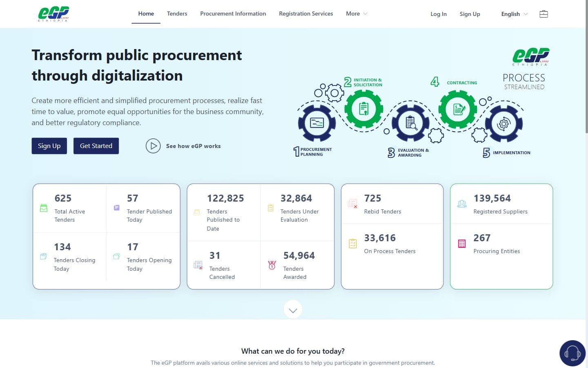Screen dimensions: 588x368
Task: Play the 'See how eGP works' video icon
Action: pos(153,146)
